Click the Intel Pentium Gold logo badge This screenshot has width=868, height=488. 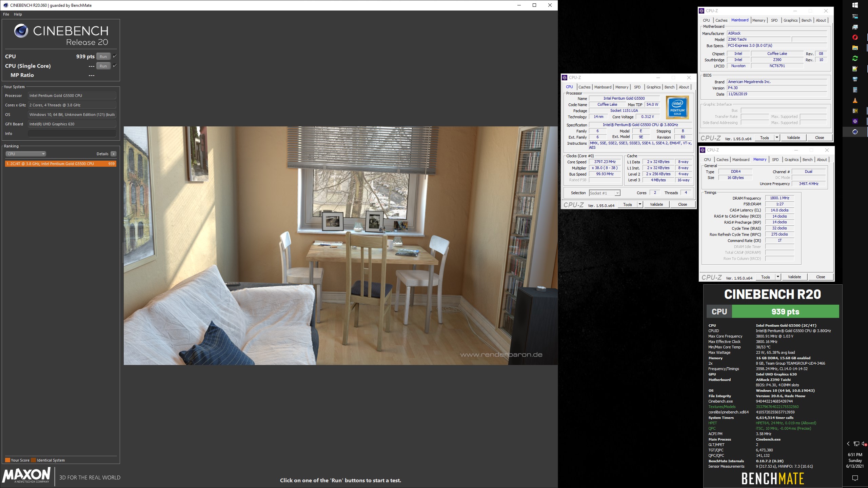click(677, 107)
